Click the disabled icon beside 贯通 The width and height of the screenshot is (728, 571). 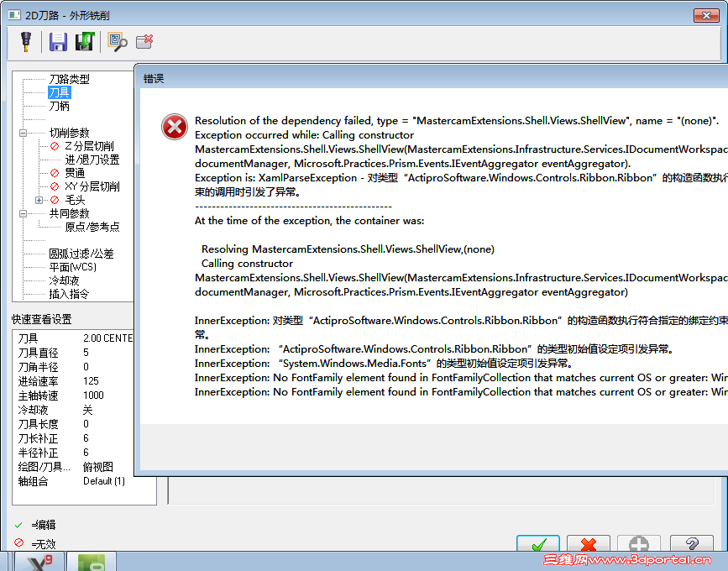pos(55,173)
